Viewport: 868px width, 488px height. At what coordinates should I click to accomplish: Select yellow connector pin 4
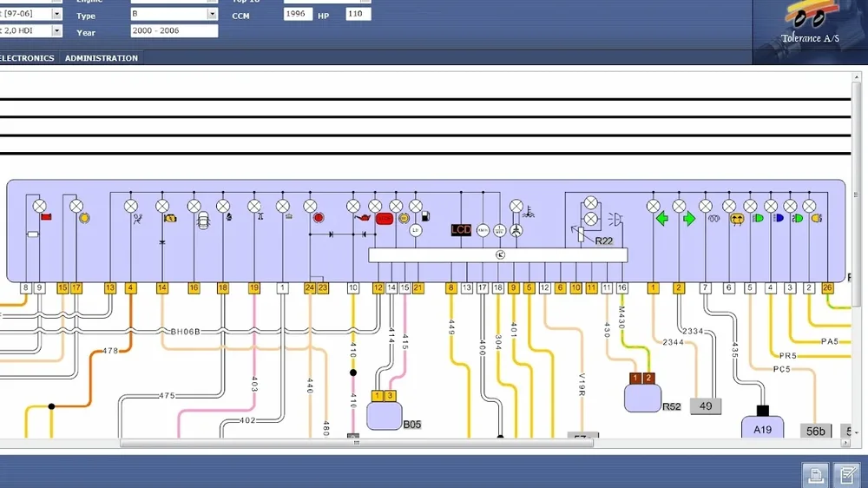131,288
